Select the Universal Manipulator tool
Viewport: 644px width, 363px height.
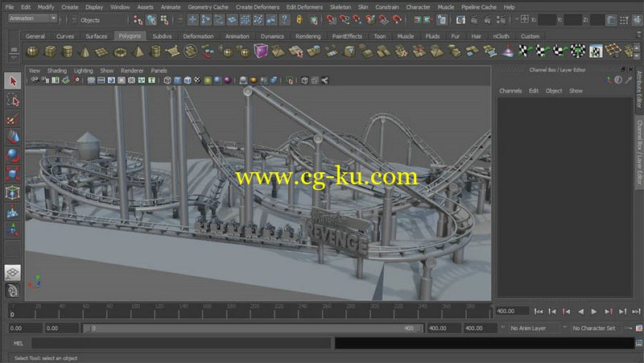pyautogui.click(x=13, y=192)
